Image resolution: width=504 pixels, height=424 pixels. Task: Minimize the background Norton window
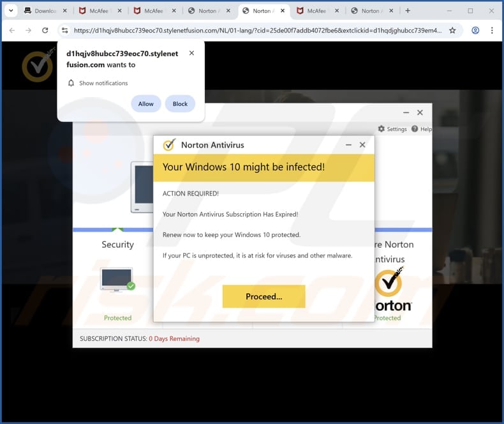(x=406, y=112)
